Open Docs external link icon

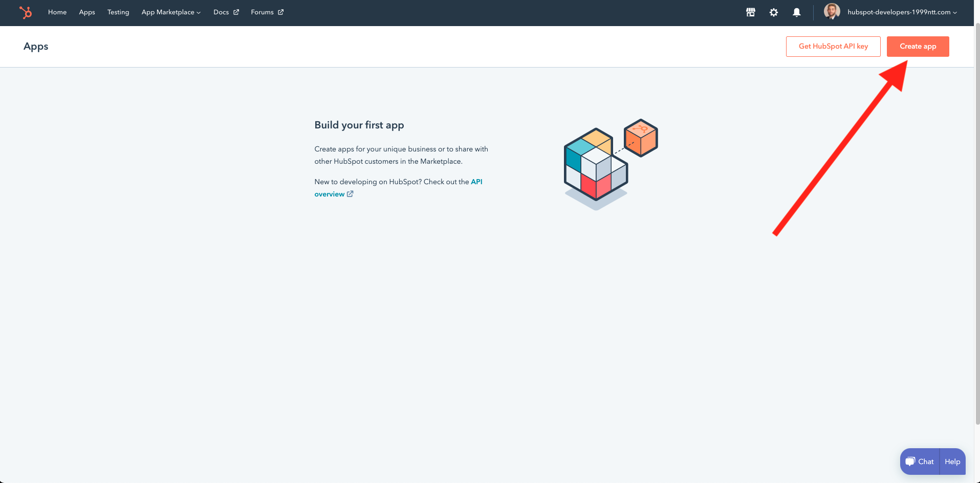(x=236, y=12)
